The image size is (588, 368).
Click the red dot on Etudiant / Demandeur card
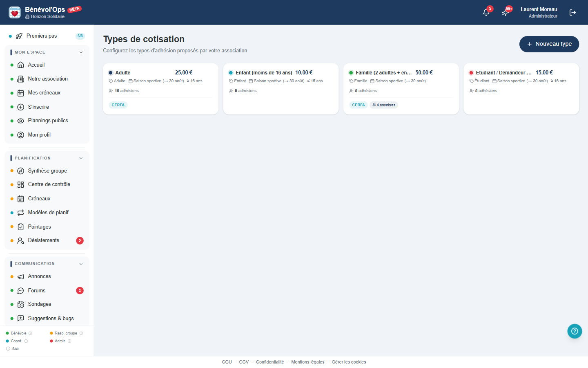coord(471,73)
